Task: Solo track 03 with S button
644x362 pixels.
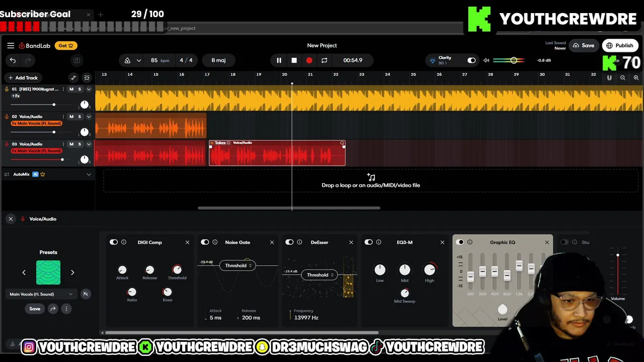Action: coord(79,144)
